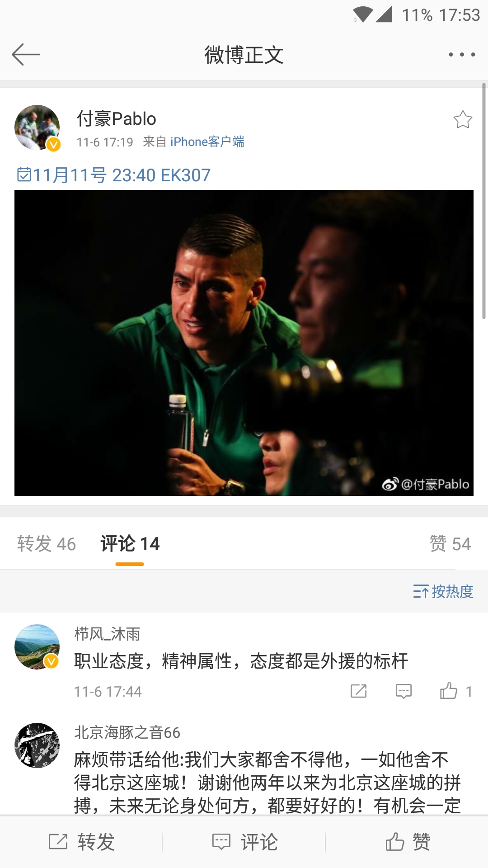
Task: Reply to 栉风_沐雨's comment using the bubble icon
Action: coord(404,691)
